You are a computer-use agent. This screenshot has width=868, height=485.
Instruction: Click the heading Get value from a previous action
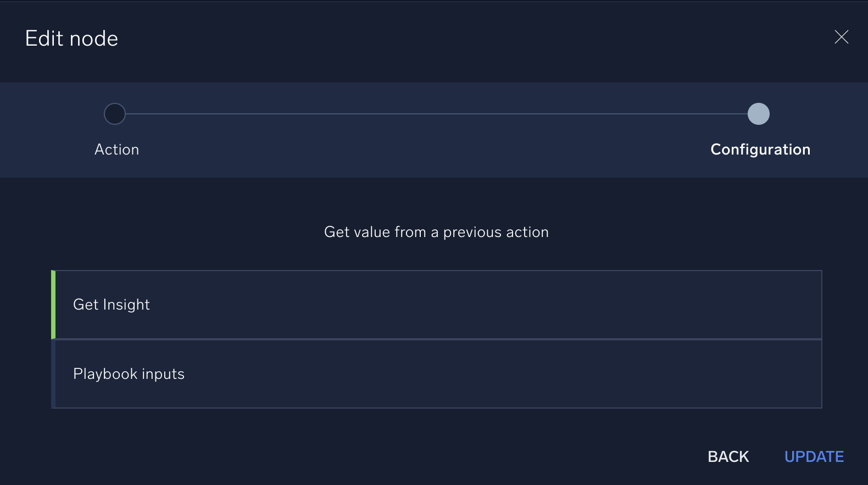click(436, 232)
